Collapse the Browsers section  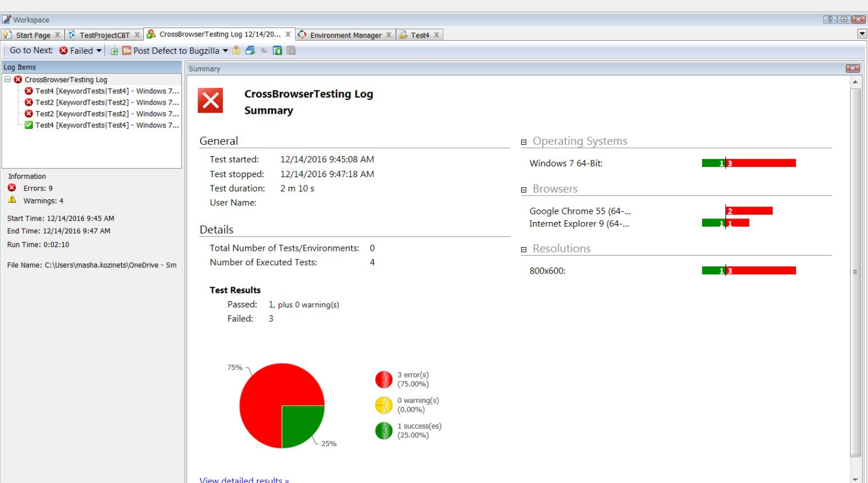click(x=524, y=190)
